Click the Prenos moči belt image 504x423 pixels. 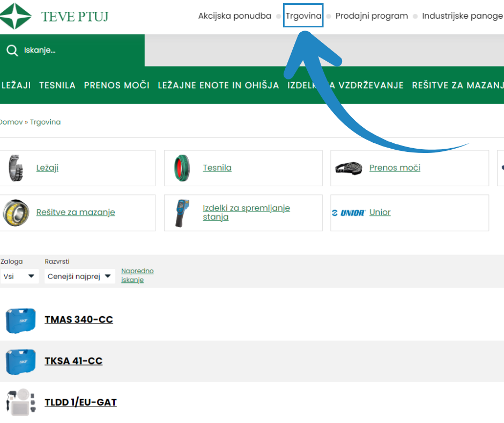pyautogui.click(x=349, y=168)
